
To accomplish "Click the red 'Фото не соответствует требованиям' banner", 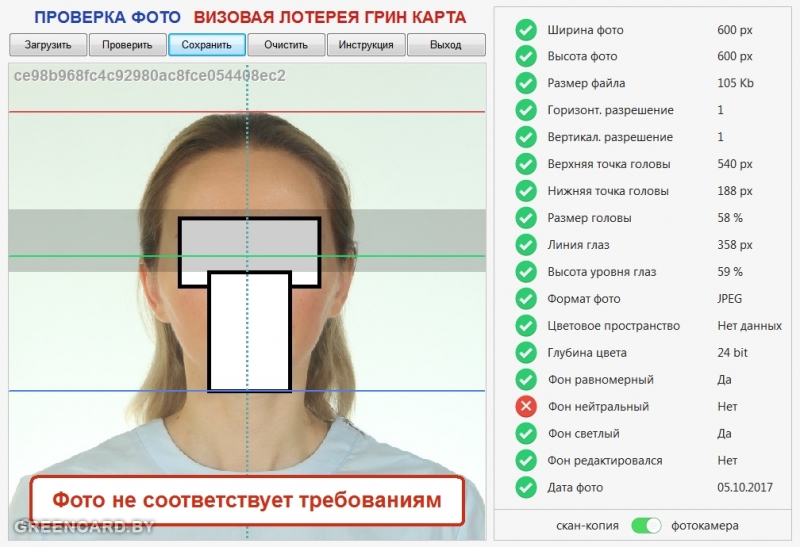I will tap(246, 500).
